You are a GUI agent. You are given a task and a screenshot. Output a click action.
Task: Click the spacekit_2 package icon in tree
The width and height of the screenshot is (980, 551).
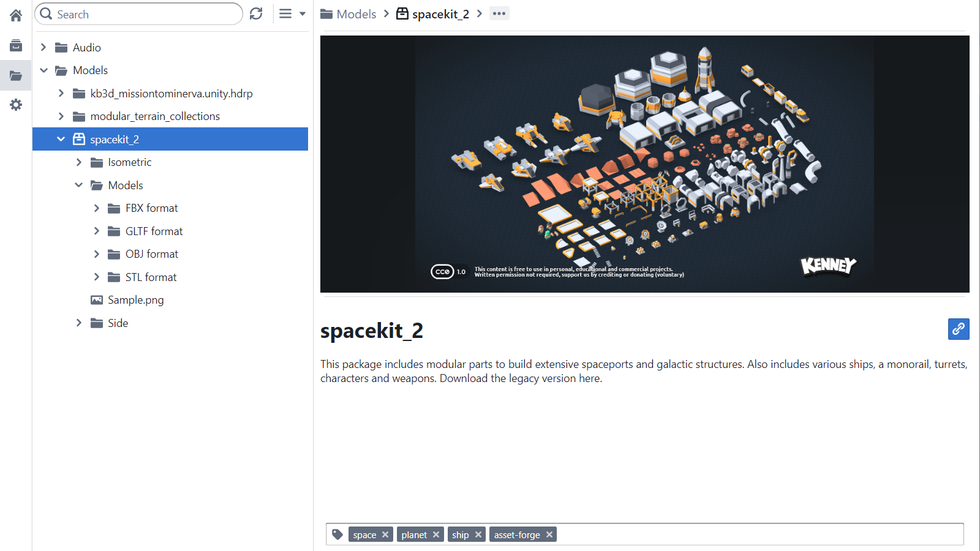[79, 139]
